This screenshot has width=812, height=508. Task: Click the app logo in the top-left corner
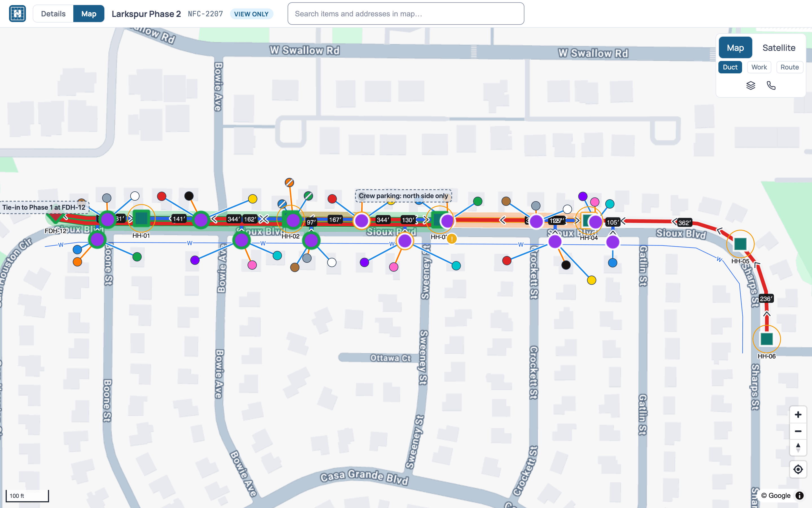tap(17, 14)
